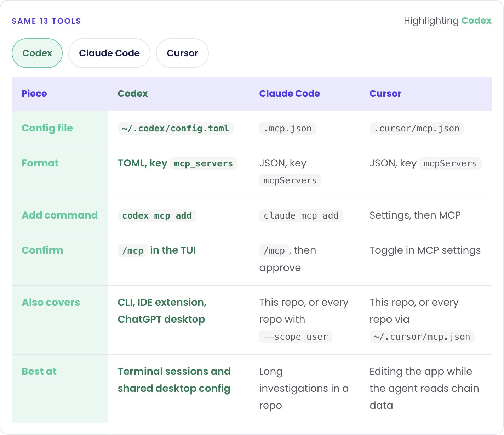Select the "Best at" row label
This screenshot has height=435, width=504.
[x=39, y=372]
